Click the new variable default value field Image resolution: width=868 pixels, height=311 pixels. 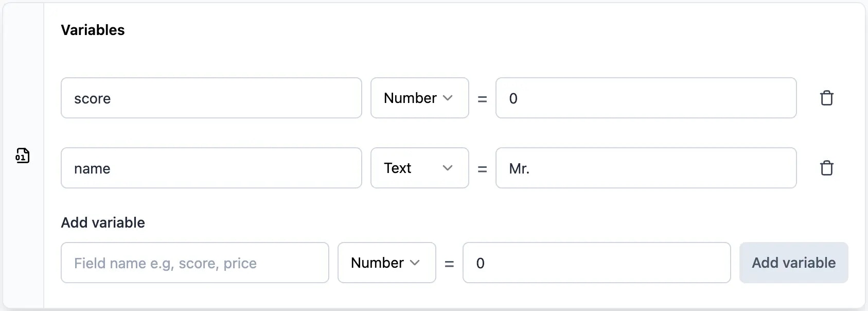coord(596,263)
